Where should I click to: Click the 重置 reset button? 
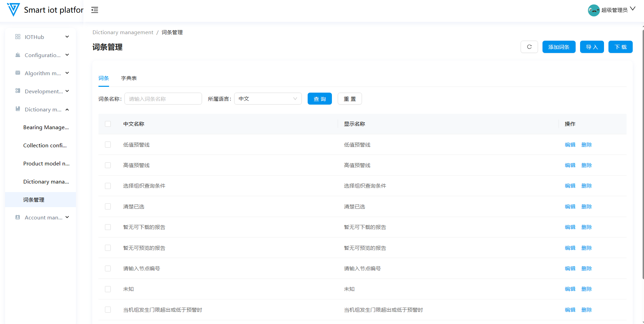pyautogui.click(x=350, y=99)
